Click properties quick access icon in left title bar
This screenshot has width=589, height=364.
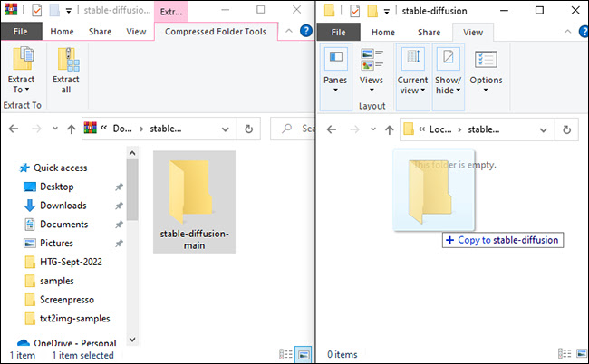[x=37, y=11]
